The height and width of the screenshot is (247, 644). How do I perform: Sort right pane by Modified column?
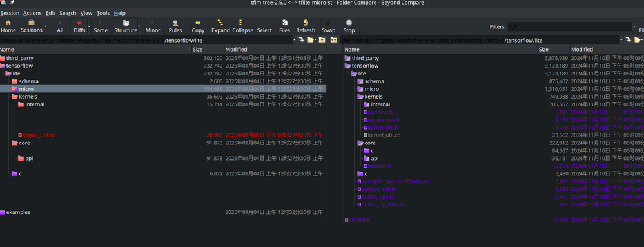[x=607, y=49]
